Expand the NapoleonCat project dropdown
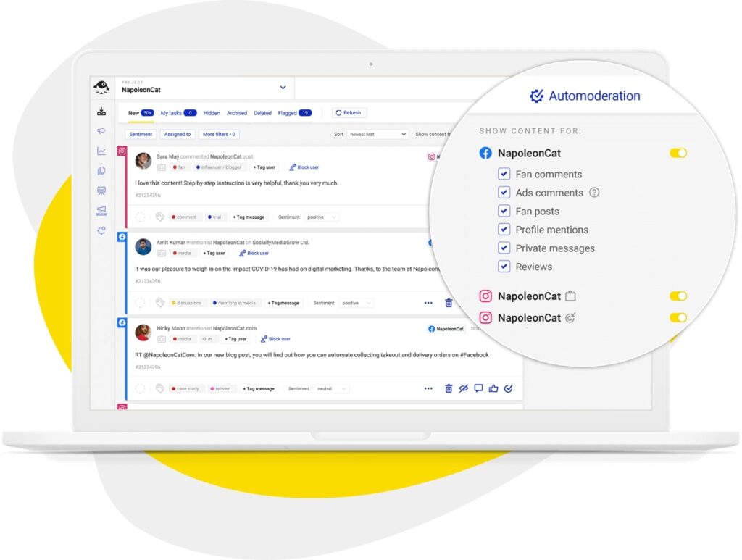 pyautogui.click(x=283, y=88)
